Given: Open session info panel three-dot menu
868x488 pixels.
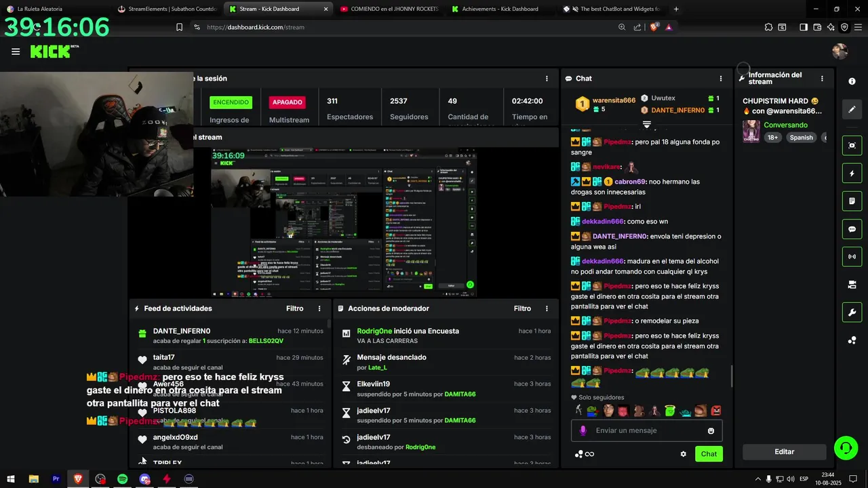Looking at the screenshot, I should point(547,79).
